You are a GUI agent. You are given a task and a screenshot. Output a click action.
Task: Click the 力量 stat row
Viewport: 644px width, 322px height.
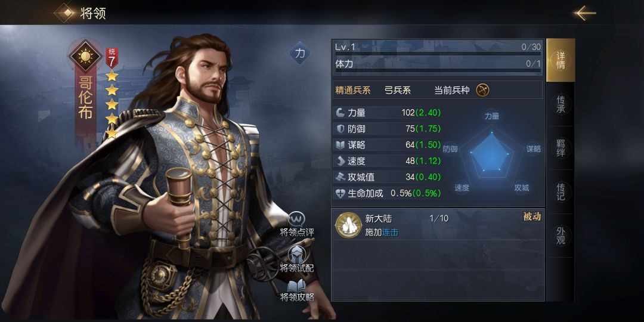[389, 113]
